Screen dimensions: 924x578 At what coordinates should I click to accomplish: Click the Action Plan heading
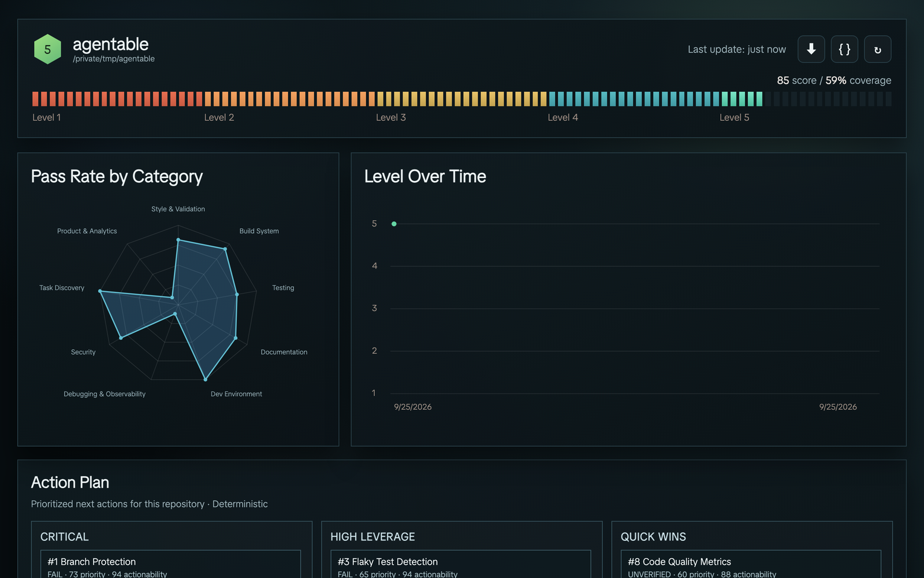point(70,482)
